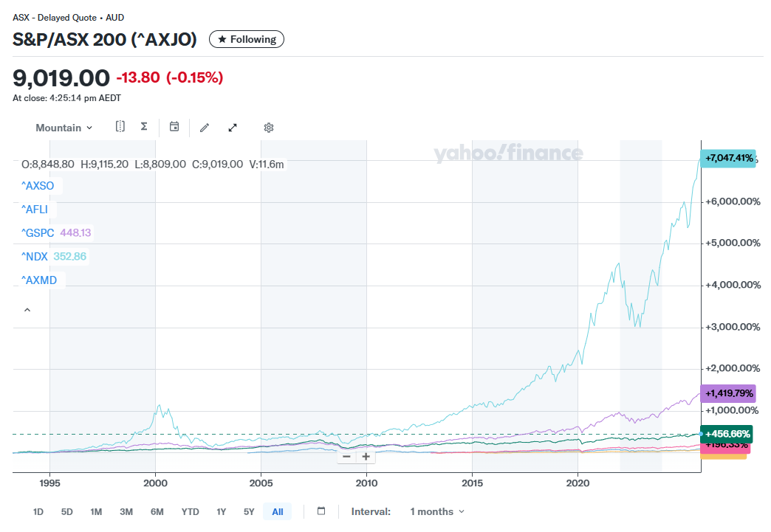Select the 1Y time range
The image size is (771, 532).
click(x=221, y=511)
